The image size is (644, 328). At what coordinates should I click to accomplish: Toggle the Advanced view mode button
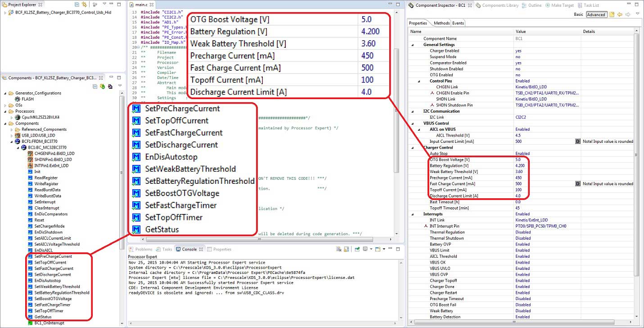[x=596, y=14]
